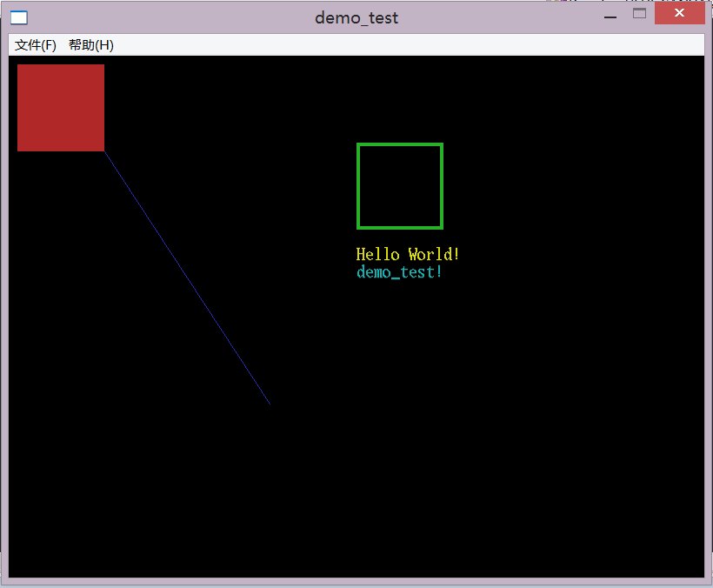Viewport: 713px width, 588px height.
Task: Click the green outlined square
Action: (400, 186)
